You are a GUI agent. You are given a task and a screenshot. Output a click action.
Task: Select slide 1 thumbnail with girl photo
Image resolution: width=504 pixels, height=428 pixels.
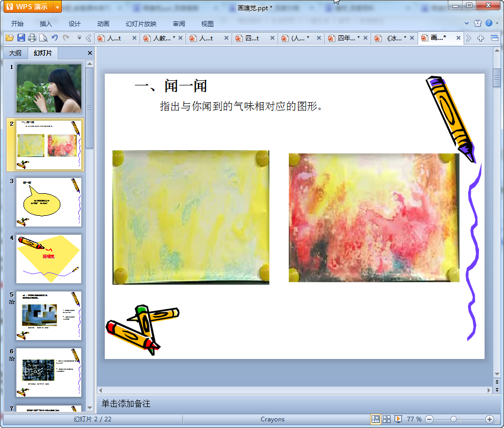point(49,88)
